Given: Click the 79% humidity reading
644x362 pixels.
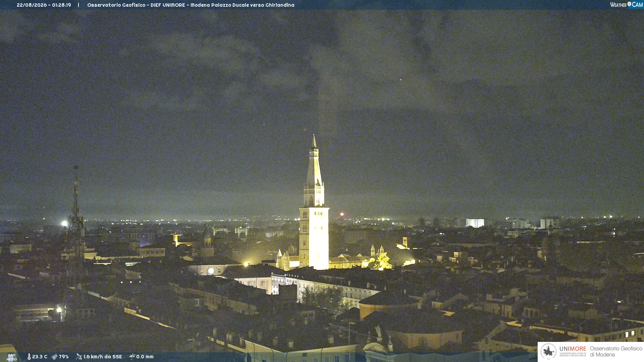Looking at the screenshot, I should tap(64, 357).
